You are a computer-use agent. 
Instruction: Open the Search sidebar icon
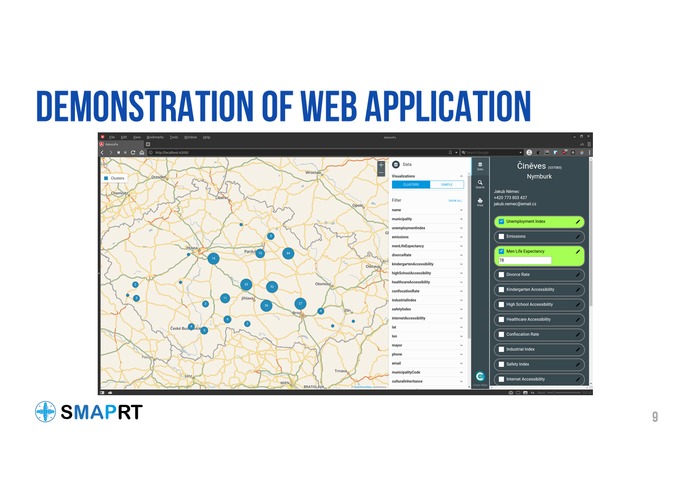pyautogui.click(x=480, y=184)
